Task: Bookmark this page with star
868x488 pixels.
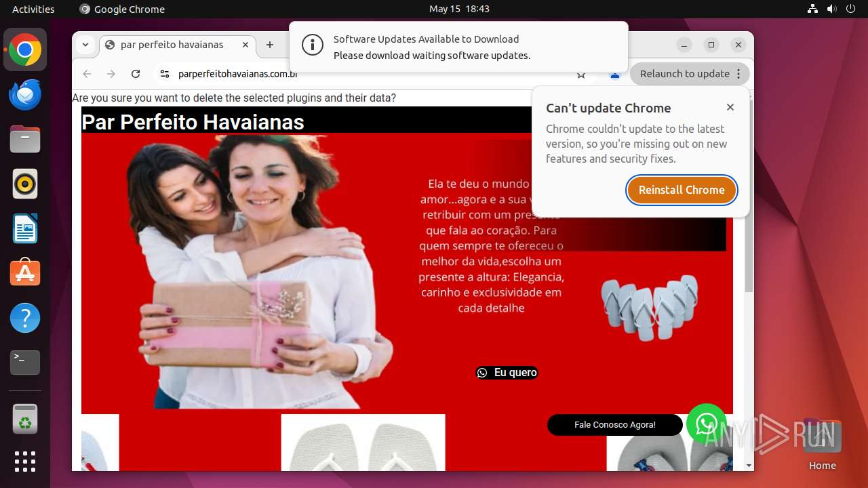Action: pos(581,75)
